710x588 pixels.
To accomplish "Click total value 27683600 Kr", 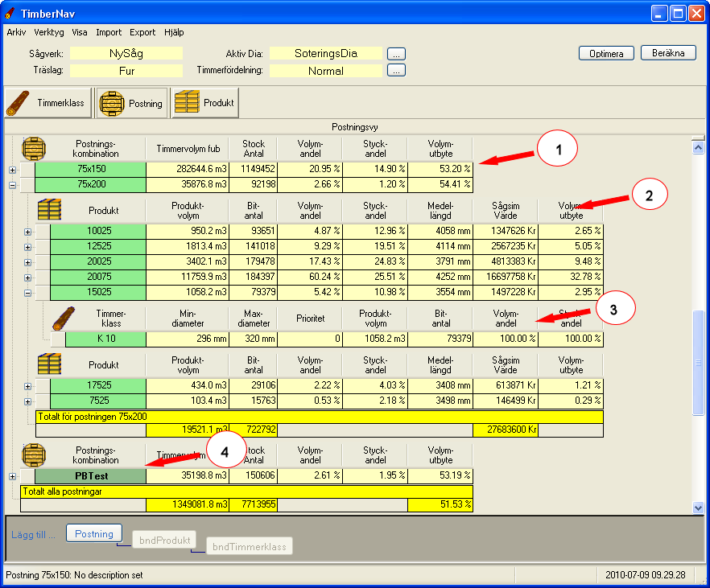I will pyautogui.click(x=506, y=430).
